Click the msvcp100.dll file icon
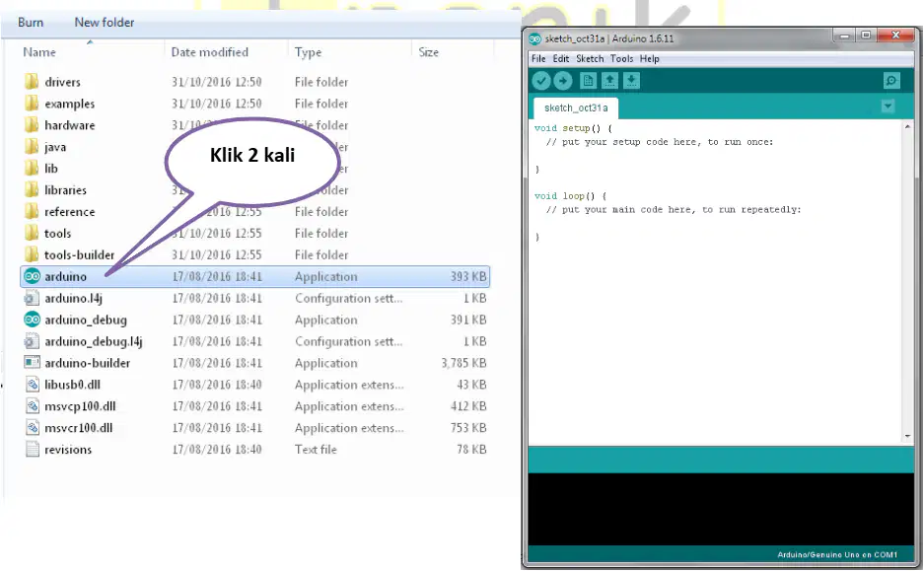Viewport: 924px width, 571px height. pyautogui.click(x=32, y=406)
